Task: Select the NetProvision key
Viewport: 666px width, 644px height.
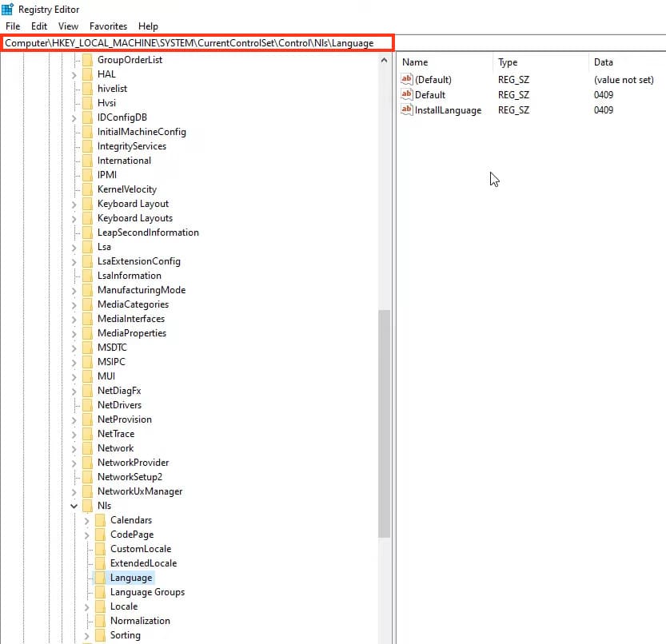Action: click(x=125, y=419)
